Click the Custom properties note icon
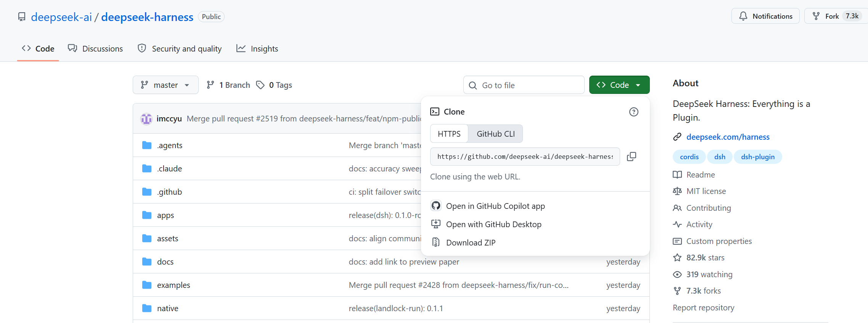This screenshot has width=868, height=323. [x=677, y=241]
